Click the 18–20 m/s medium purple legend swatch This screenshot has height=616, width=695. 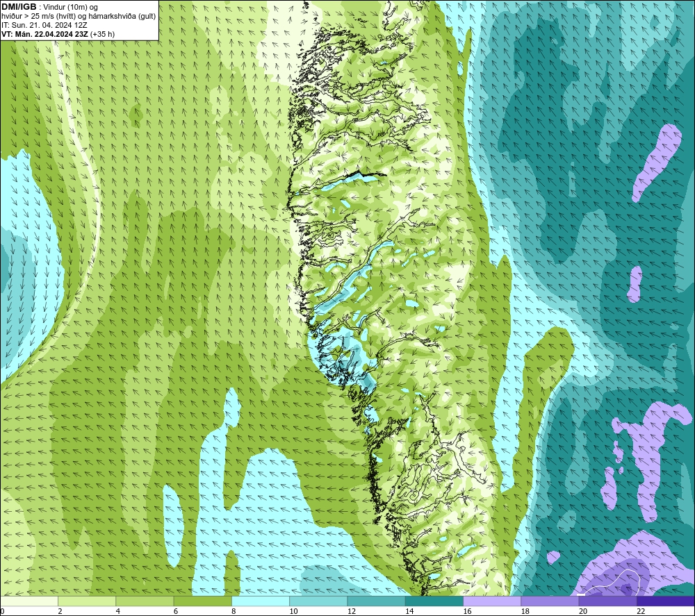550,601
